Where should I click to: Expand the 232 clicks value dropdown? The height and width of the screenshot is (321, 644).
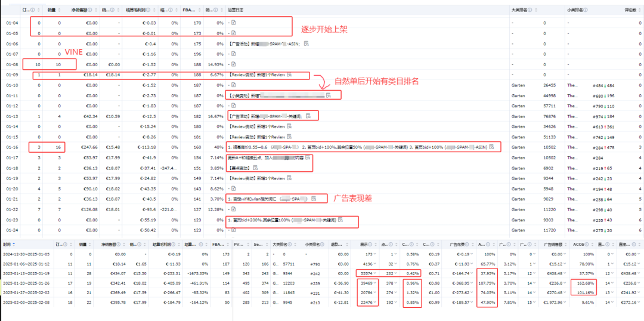pos(395,273)
